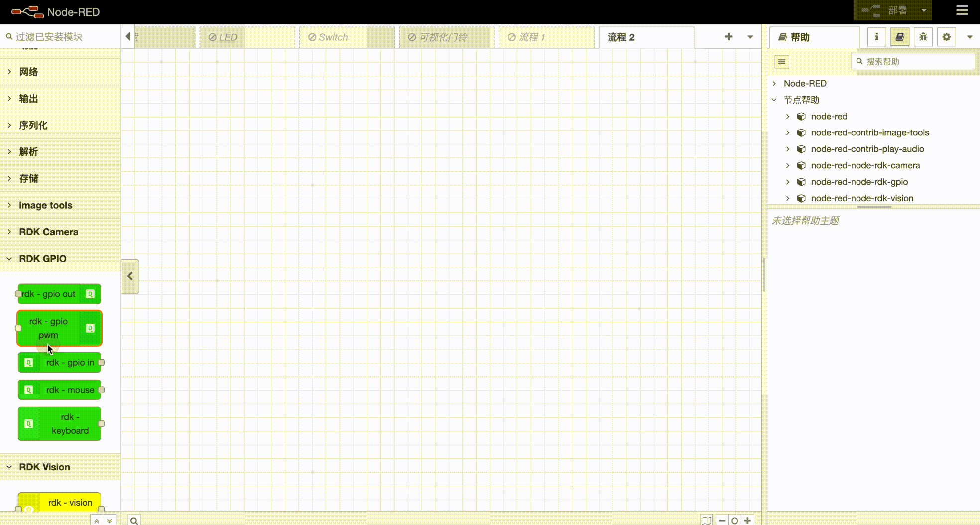Open the deploy options dropdown arrow

pyautogui.click(x=924, y=10)
